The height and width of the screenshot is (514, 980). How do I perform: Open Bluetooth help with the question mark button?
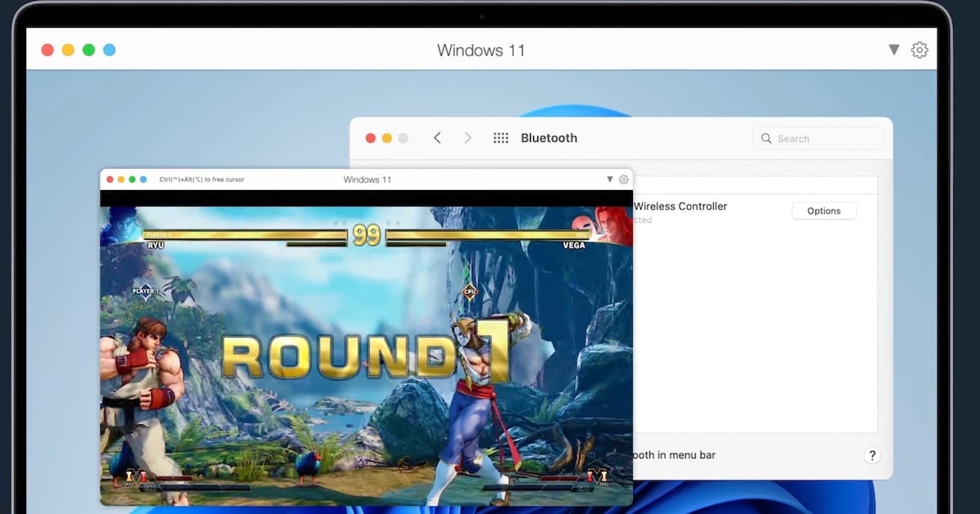point(872,455)
